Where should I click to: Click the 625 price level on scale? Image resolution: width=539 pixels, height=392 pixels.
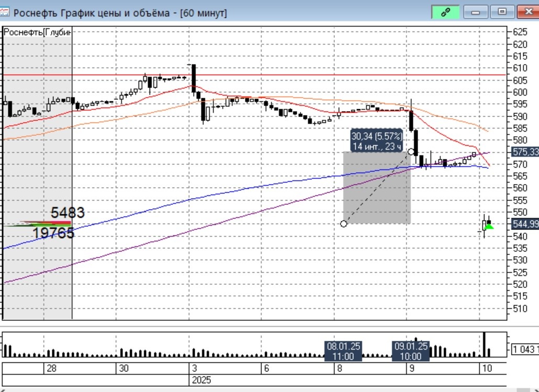coord(520,32)
